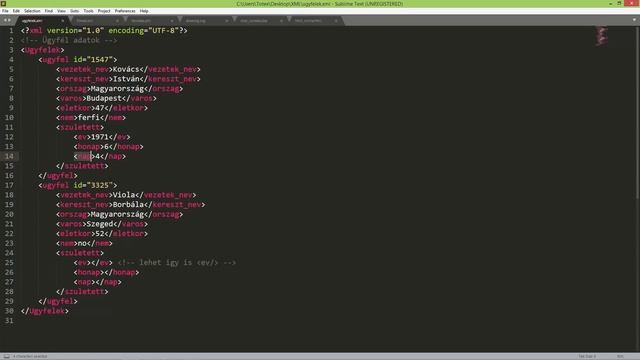640x360 pixels.
Task: Click the Sublime Text title bar icon
Action: point(3,3)
